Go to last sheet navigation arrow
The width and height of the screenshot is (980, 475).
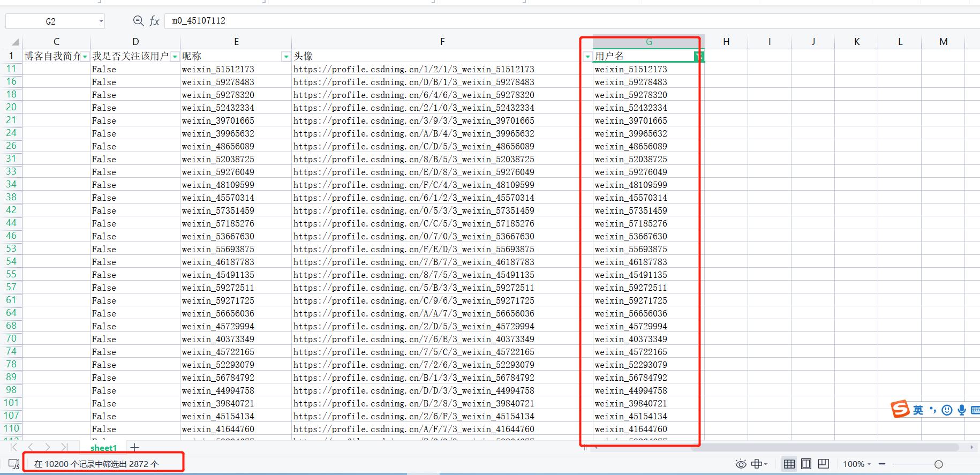[64, 447]
